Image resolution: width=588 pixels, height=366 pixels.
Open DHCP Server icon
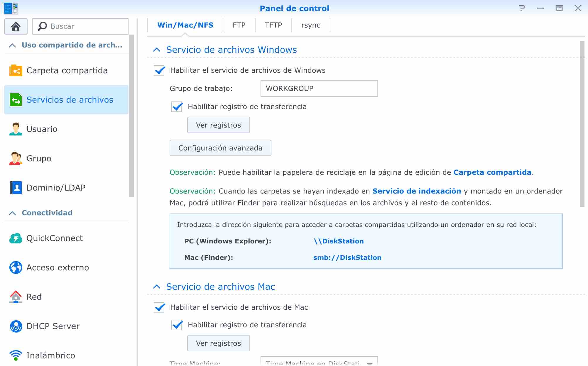coord(16,326)
